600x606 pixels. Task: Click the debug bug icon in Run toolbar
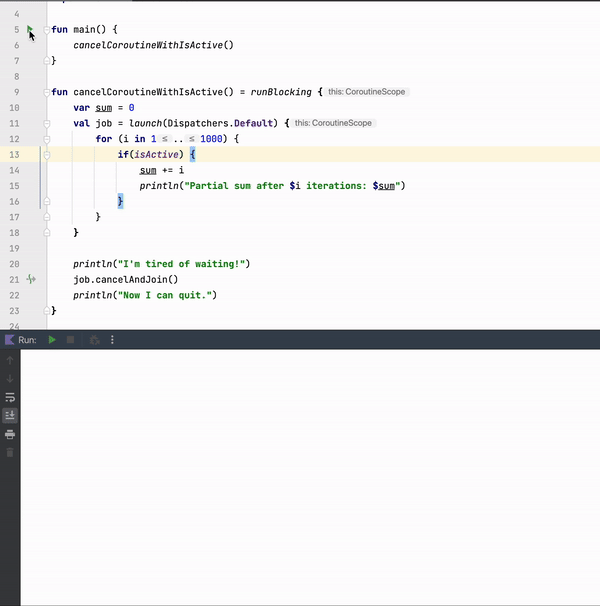tap(93, 340)
